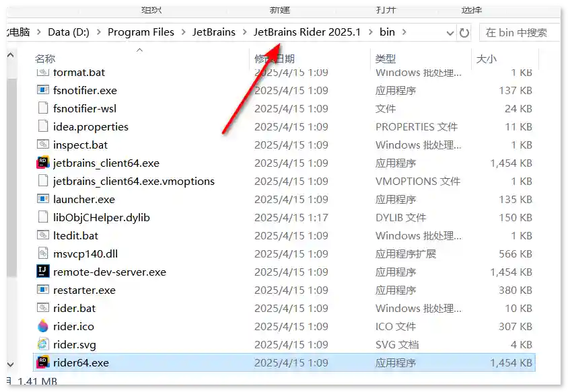Click the rider.ico colorful icon
This screenshot has width=568, height=392.
click(x=43, y=326)
